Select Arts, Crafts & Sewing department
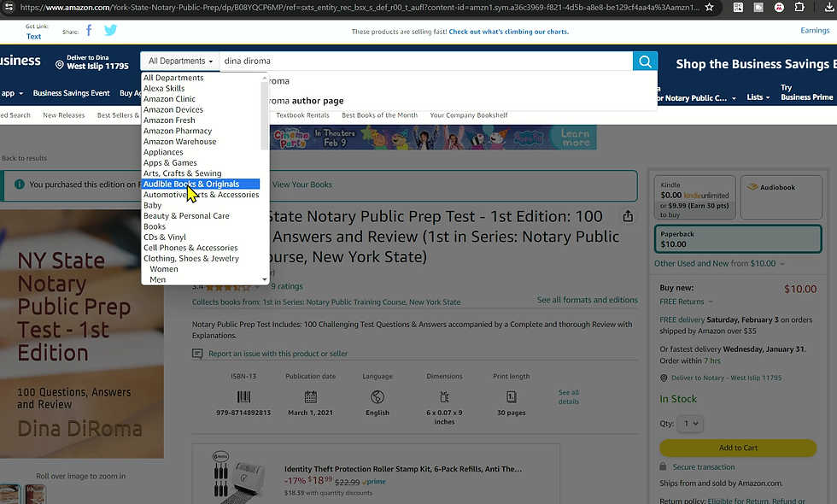Screen dimensions: 837x504 coord(182,173)
